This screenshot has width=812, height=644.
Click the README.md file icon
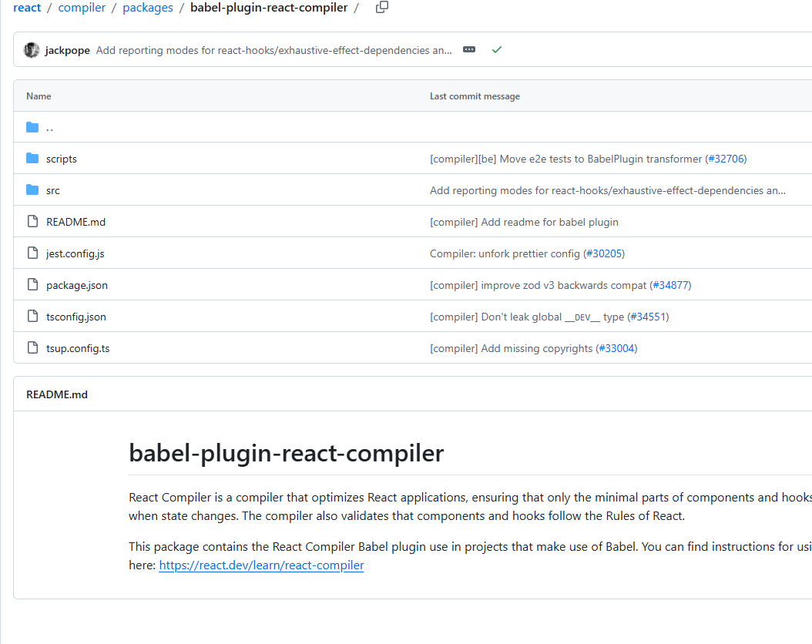coord(32,222)
